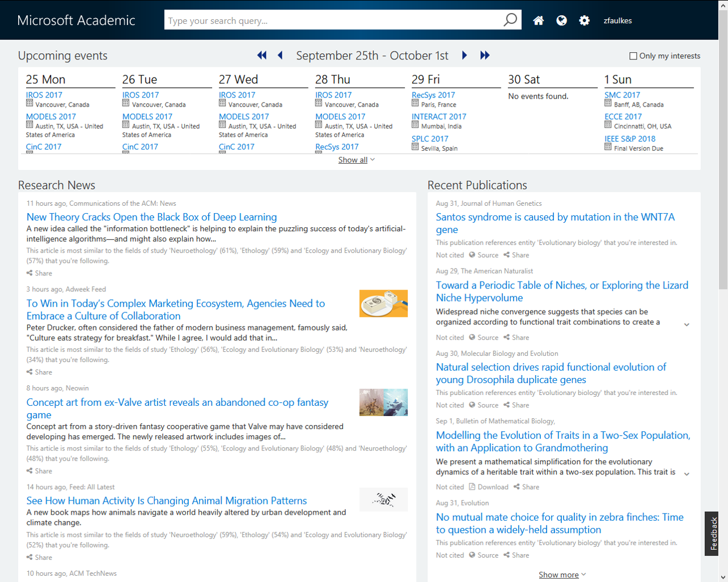The height and width of the screenshot is (582, 728).
Task: Focus the search query input field
Action: pyautogui.click(x=333, y=20)
